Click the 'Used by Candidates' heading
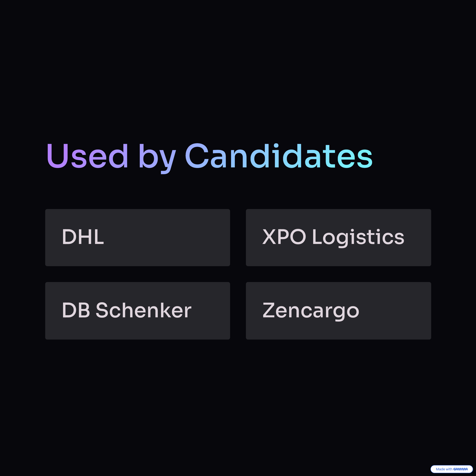Screen dimensions: 476x476 tap(210, 158)
